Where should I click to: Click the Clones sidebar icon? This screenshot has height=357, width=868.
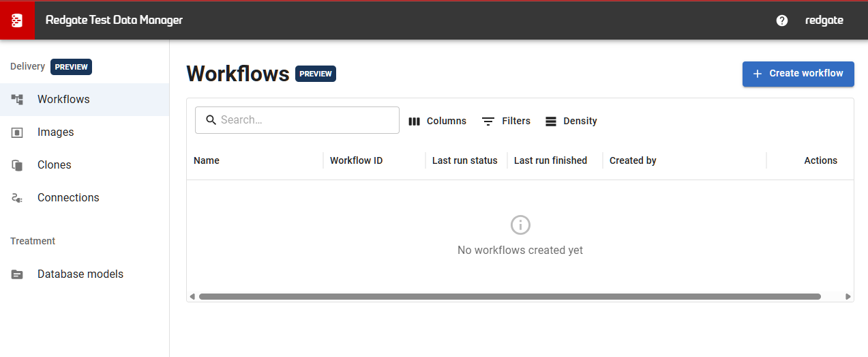pyautogui.click(x=18, y=165)
